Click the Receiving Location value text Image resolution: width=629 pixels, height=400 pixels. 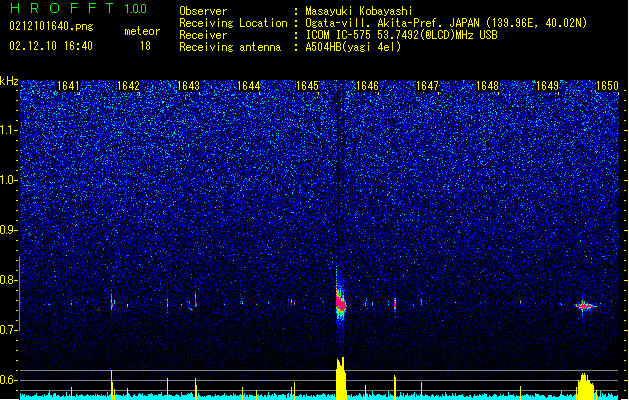[x=446, y=23]
